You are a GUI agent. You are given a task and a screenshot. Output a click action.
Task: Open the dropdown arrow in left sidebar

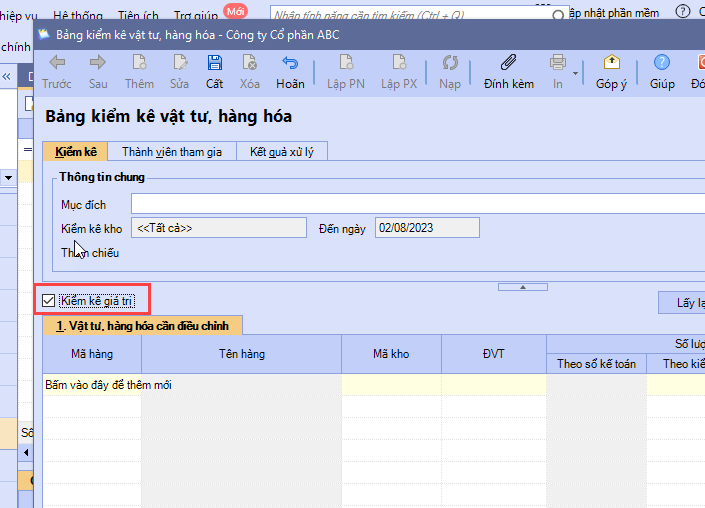[x=8, y=178]
